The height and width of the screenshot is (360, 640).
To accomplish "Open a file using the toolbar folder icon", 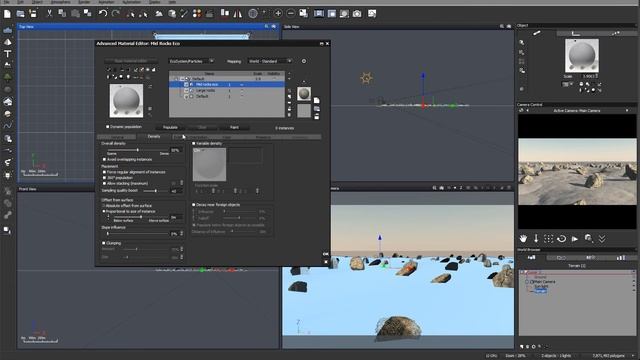I will tap(20, 14).
